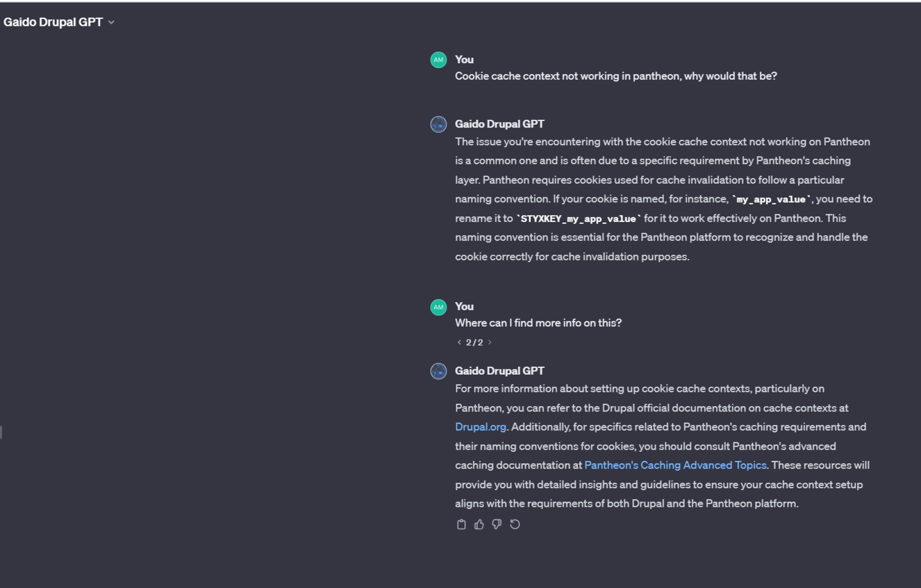The height and width of the screenshot is (588, 921).
Task: Open the sidebar toggle handle at left edge
Action: click(1, 432)
